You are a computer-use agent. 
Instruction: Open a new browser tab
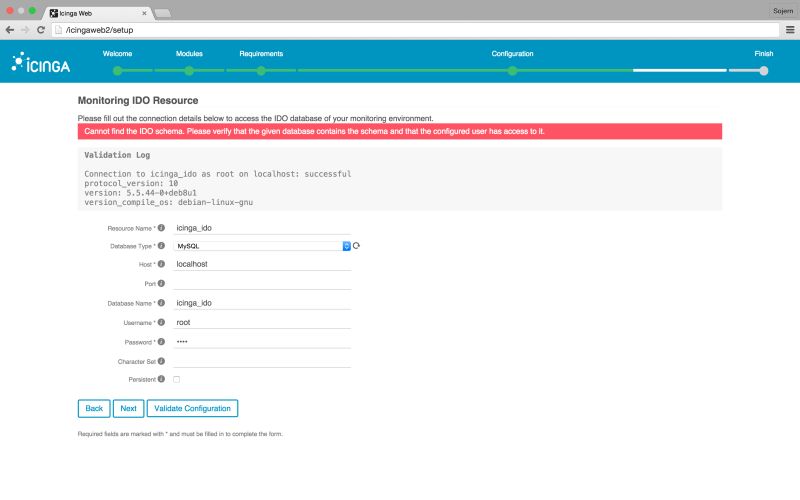pyautogui.click(x=162, y=13)
